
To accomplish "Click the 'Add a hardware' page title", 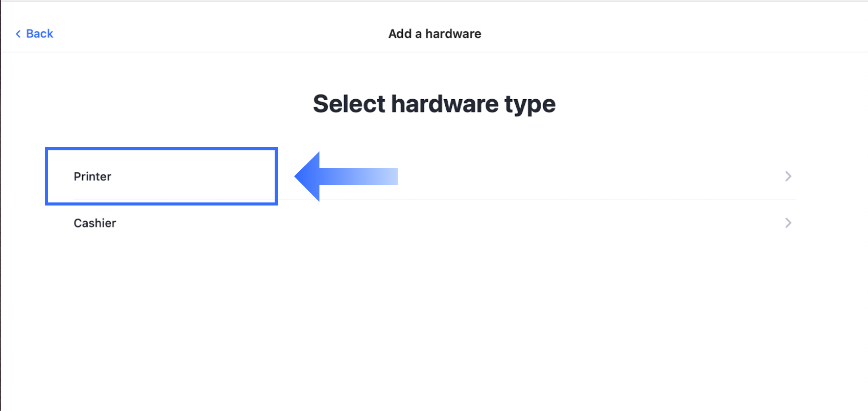I will [435, 34].
